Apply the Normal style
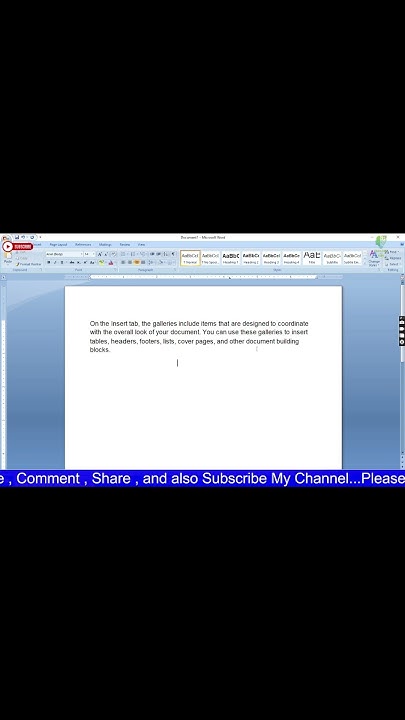The image size is (405, 720). (190, 258)
